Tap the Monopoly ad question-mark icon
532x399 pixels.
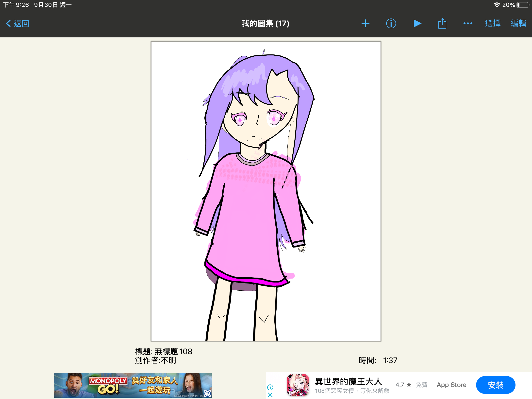(208, 394)
